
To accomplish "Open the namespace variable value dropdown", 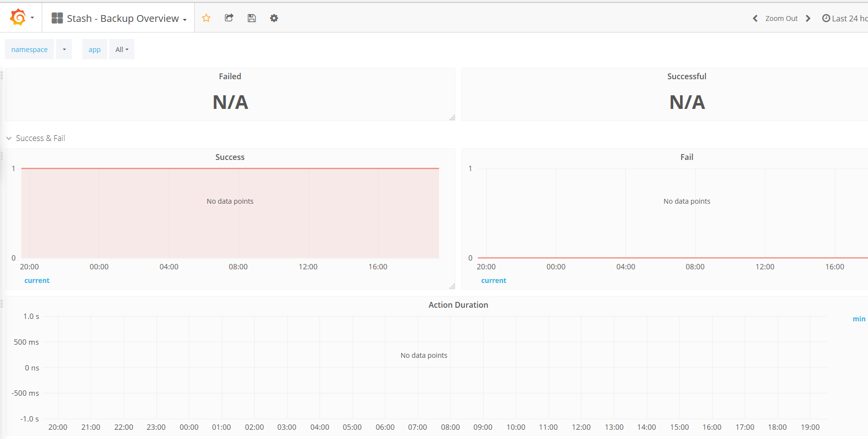I will [x=64, y=49].
